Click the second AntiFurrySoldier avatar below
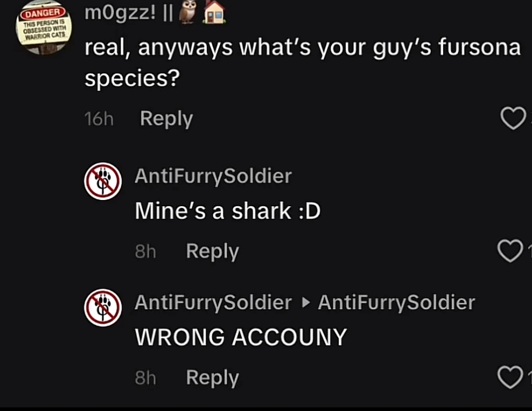 [x=103, y=308]
